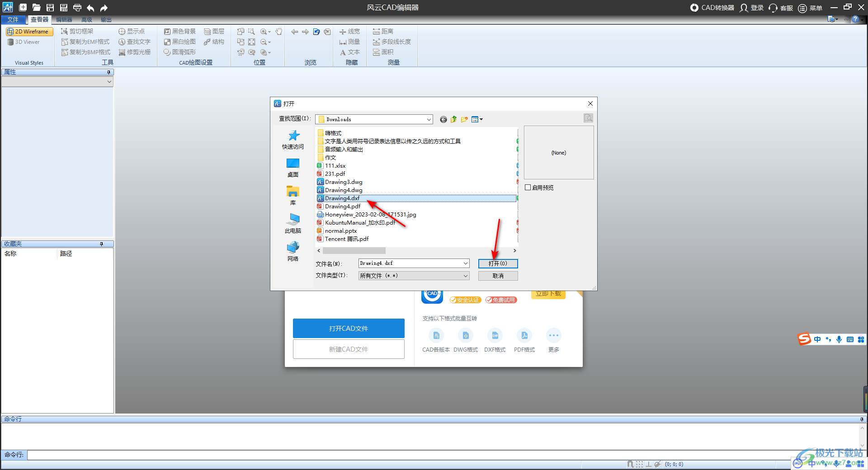Click the New file icon in title bar

pos(23,7)
